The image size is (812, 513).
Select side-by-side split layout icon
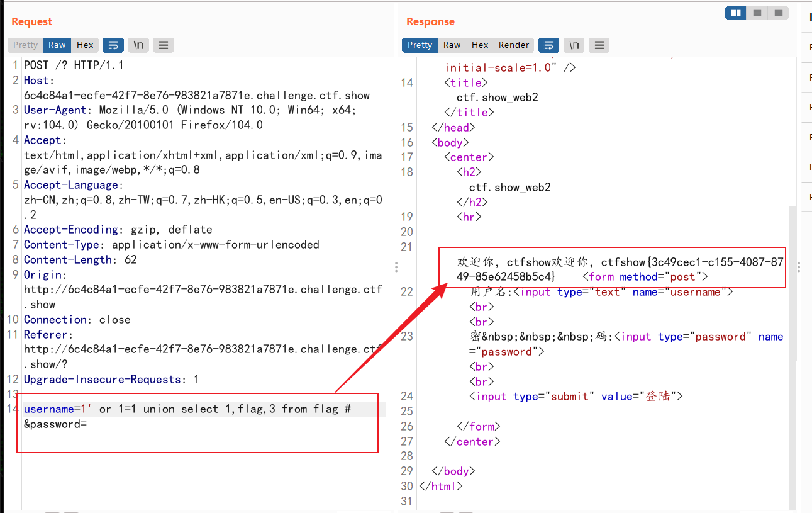[736, 13]
